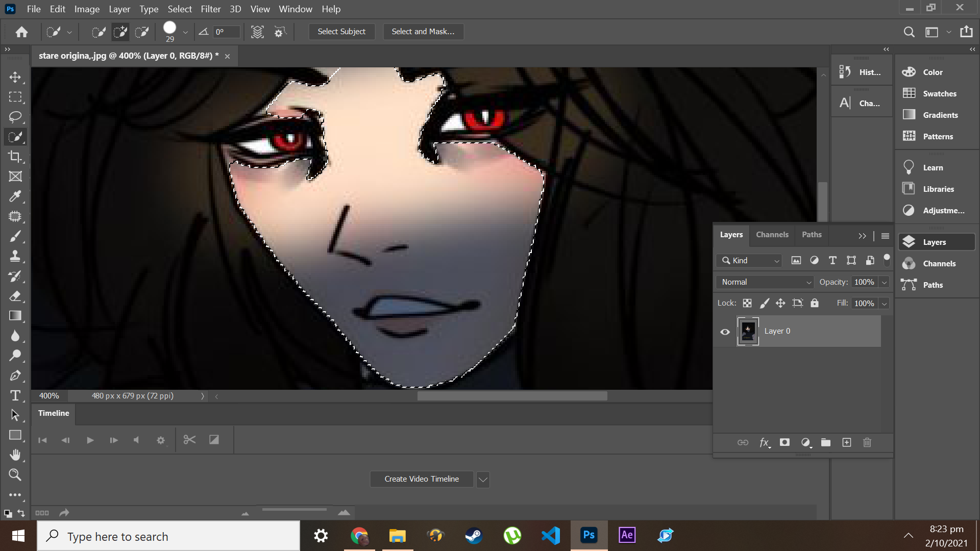Select the Lasso tool
980x551 pixels.
coord(15,117)
